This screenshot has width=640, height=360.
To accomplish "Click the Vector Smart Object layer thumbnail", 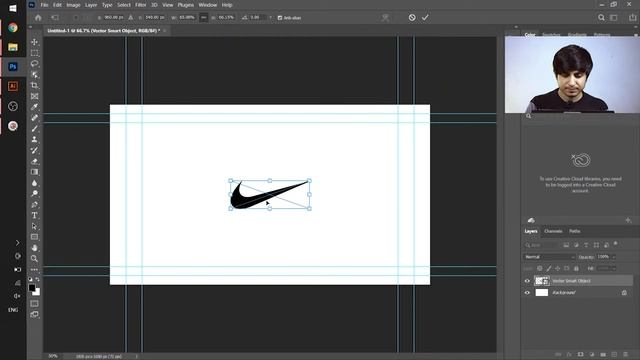I will [x=542, y=281].
